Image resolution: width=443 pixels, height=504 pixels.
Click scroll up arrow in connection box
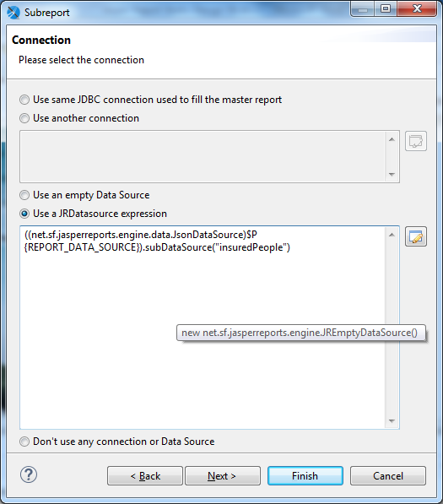click(392, 139)
